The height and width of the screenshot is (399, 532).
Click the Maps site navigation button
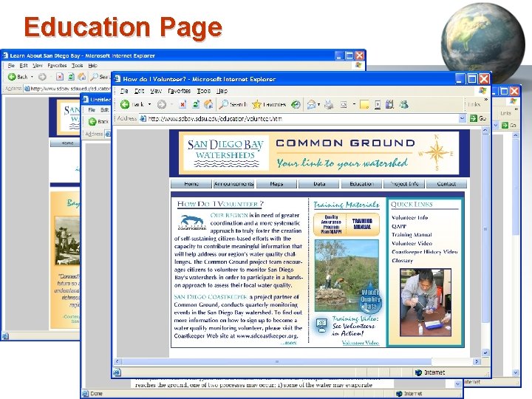click(x=276, y=184)
